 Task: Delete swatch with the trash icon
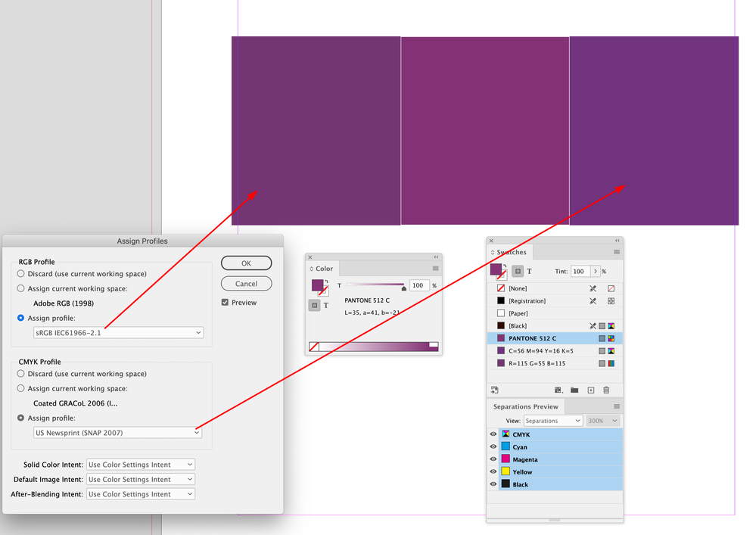pyautogui.click(x=606, y=390)
